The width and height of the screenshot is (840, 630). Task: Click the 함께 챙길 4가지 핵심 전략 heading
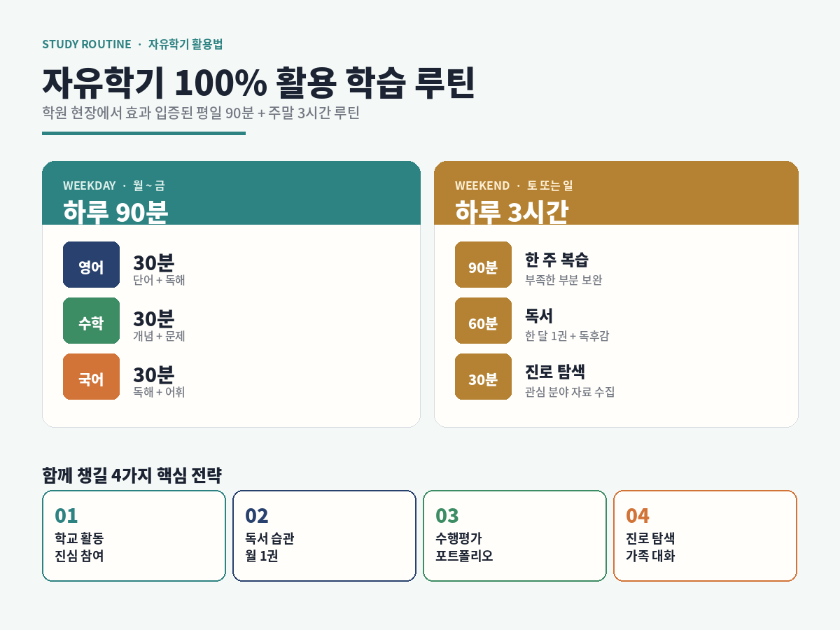click(132, 475)
